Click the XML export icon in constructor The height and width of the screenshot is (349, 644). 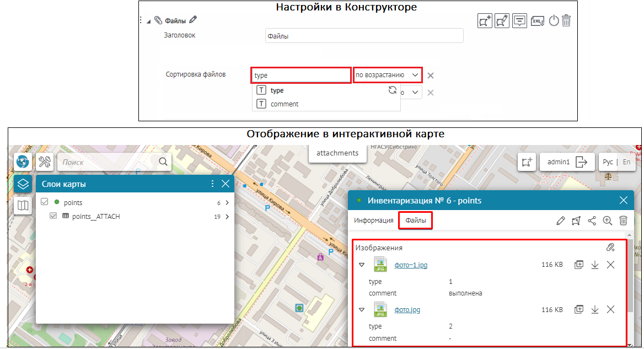point(538,21)
